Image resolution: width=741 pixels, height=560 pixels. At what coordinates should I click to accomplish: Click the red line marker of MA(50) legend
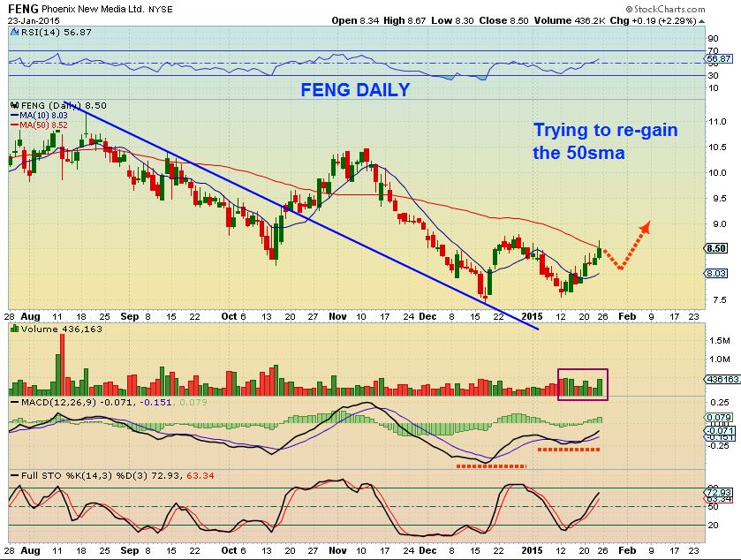click(15, 125)
